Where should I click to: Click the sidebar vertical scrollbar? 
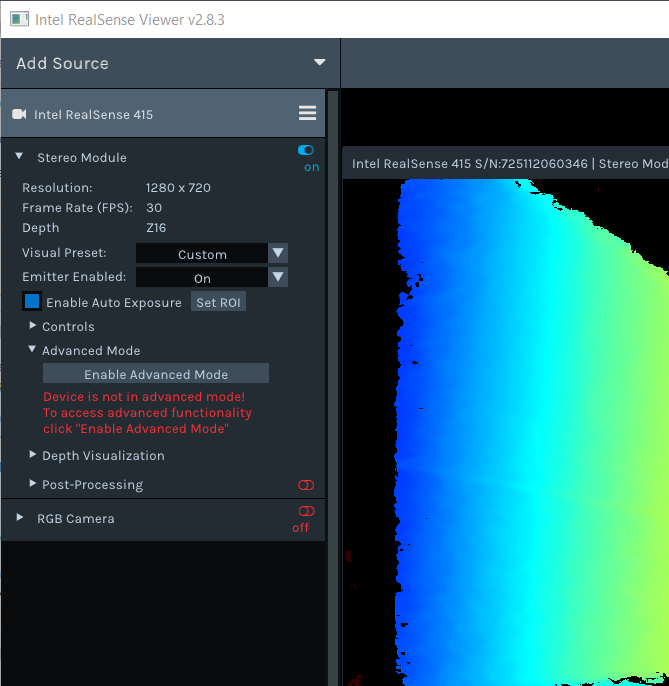(333, 388)
